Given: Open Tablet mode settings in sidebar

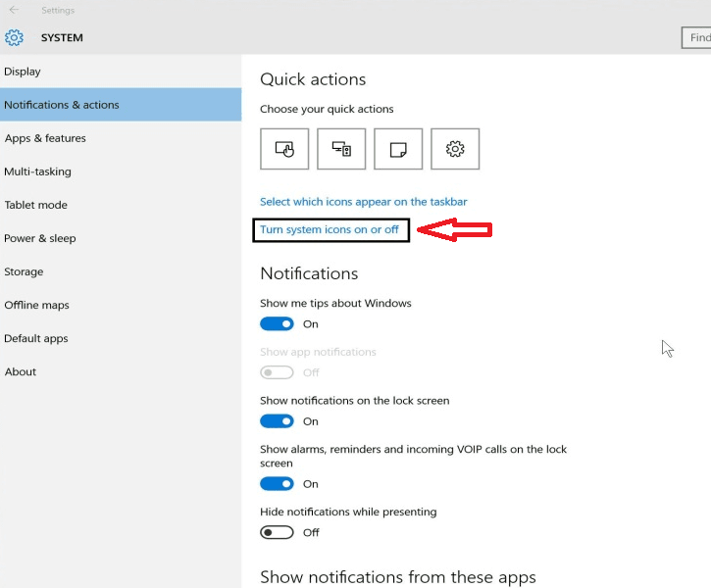Looking at the screenshot, I should coord(121,205).
